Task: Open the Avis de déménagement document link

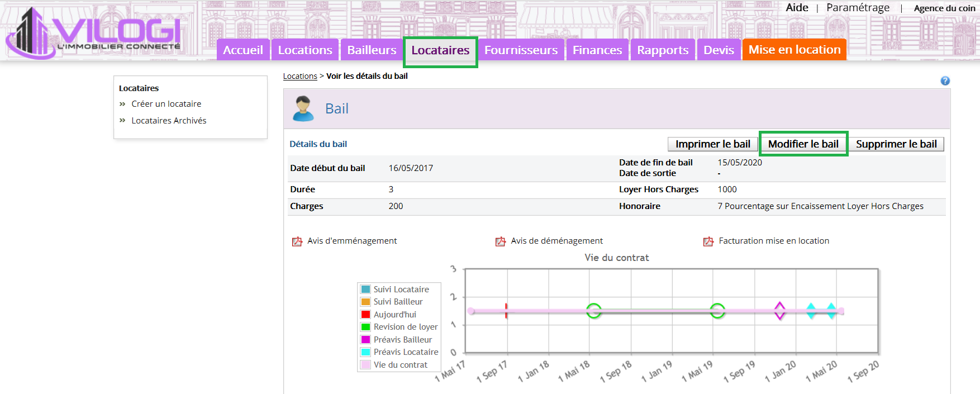Action: [x=557, y=241]
